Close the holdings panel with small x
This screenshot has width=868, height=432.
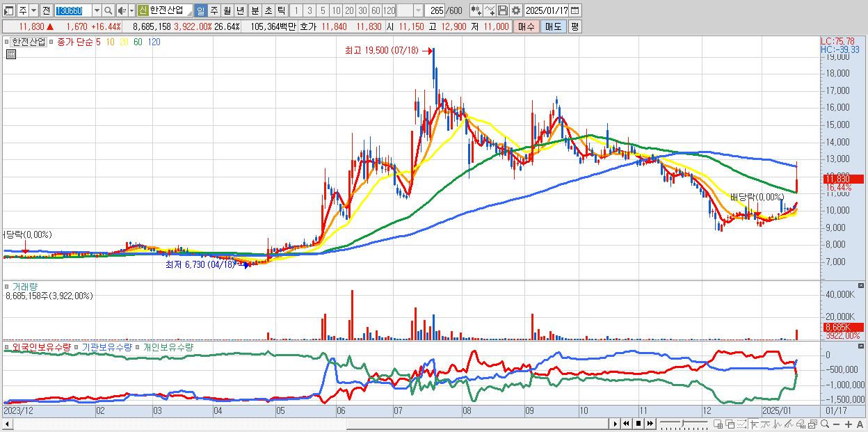pyautogui.click(x=862, y=346)
